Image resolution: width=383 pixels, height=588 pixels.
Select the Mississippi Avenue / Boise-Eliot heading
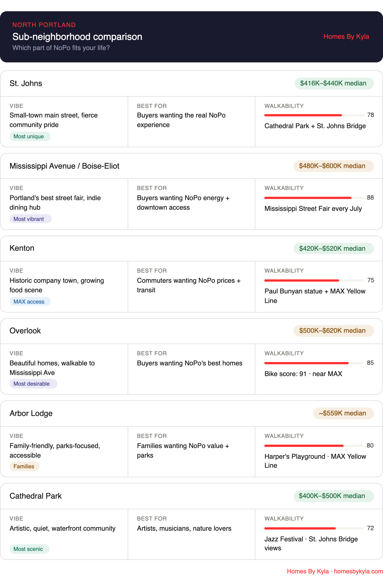click(64, 166)
